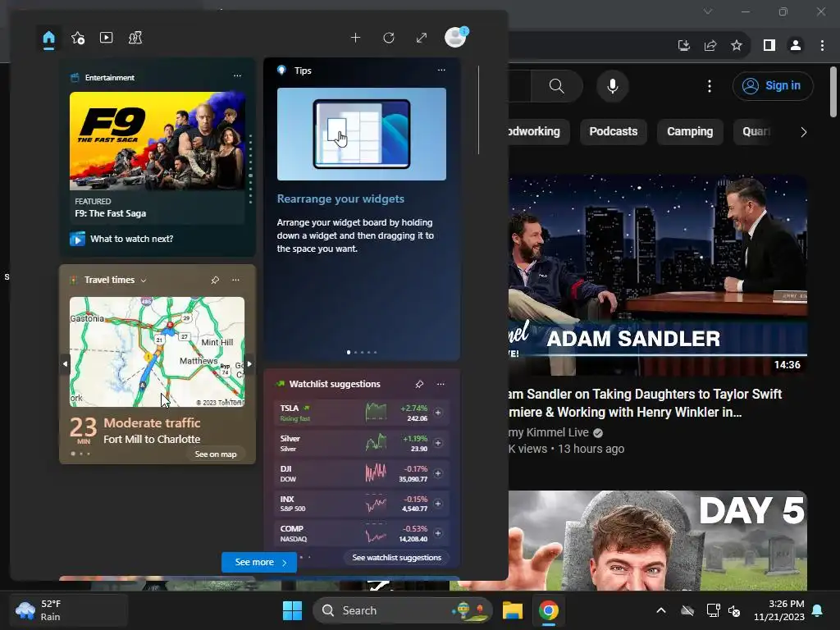The width and height of the screenshot is (840, 630).
Task: Pin the Travel times widget
Action: tap(215, 280)
